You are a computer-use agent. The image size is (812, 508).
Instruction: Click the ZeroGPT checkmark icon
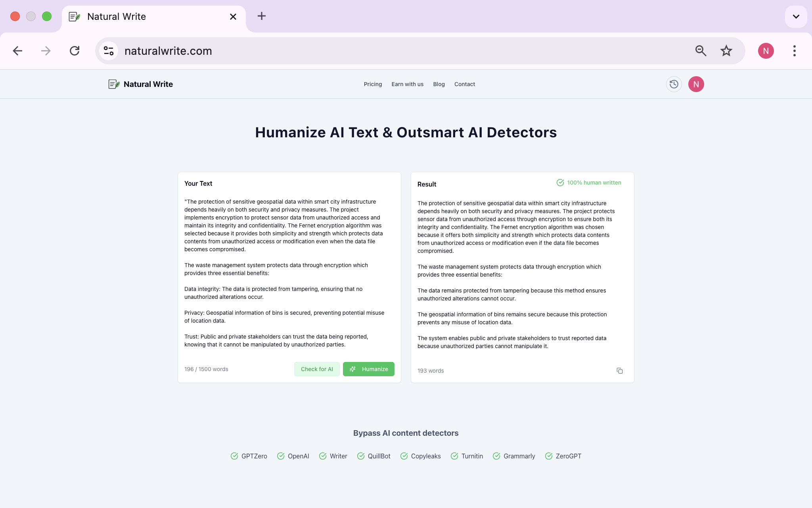(x=549, y=456)
